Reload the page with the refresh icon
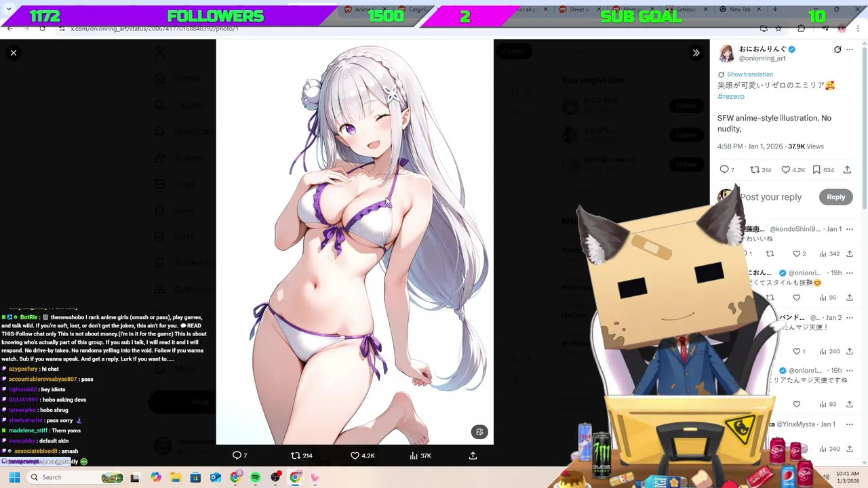The image size is (868, 488). [42, 28]
